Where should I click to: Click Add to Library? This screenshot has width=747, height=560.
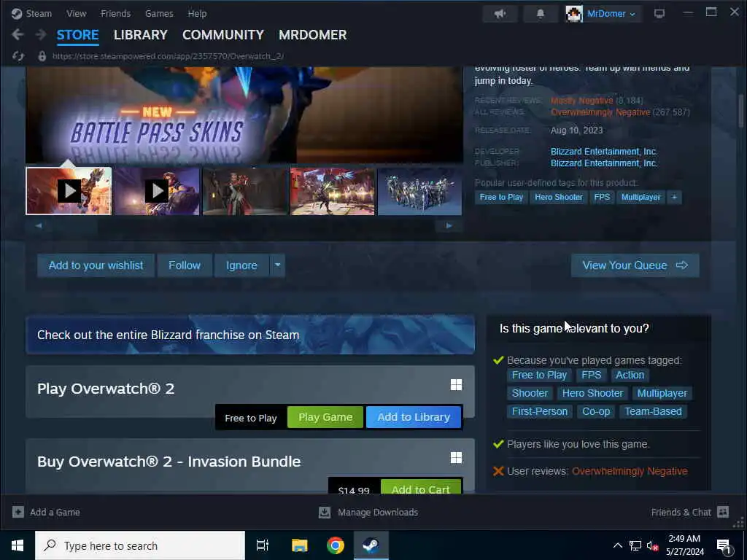414,417
